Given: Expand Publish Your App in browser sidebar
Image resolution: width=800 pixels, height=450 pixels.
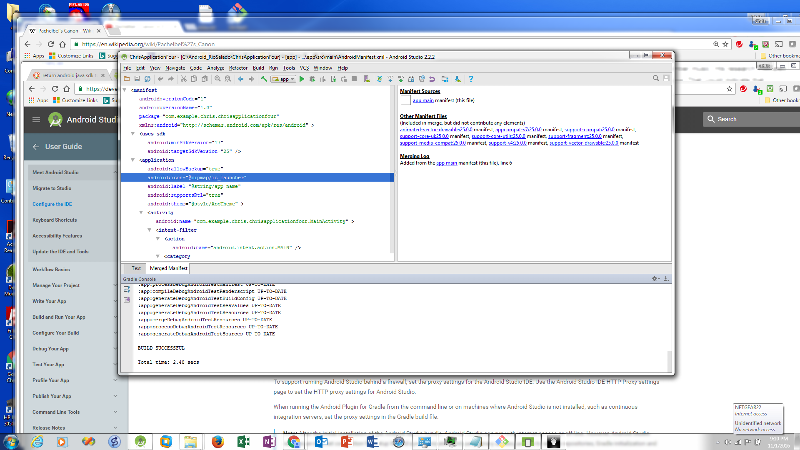Looking at the screenshot, I should tap(115, 396).
